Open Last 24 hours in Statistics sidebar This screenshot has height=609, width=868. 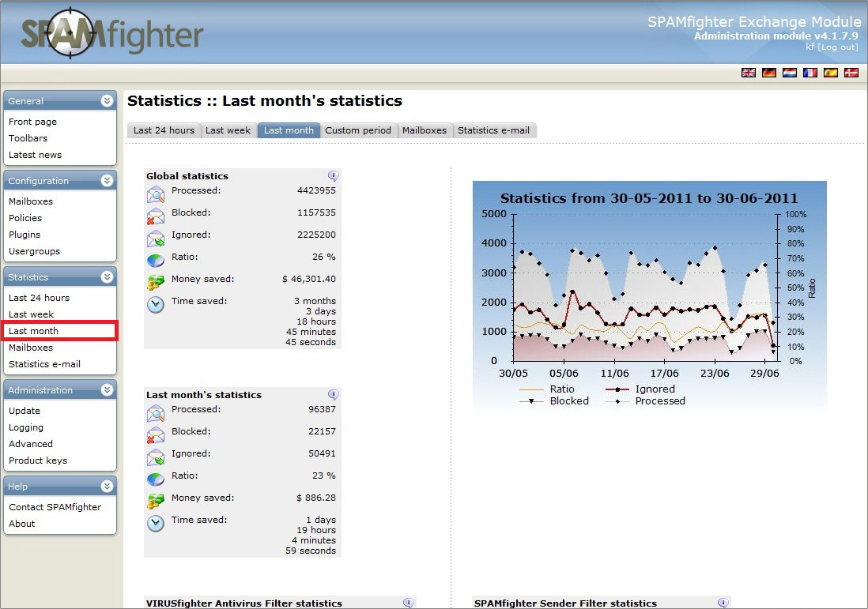[40, 298]
